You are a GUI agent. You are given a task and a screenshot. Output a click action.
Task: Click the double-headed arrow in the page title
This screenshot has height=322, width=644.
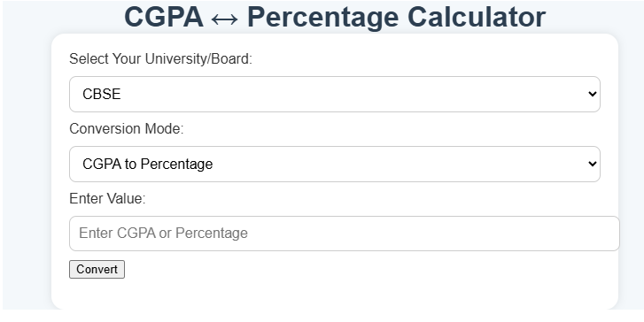pyautogui.click(x=224, y=19)
